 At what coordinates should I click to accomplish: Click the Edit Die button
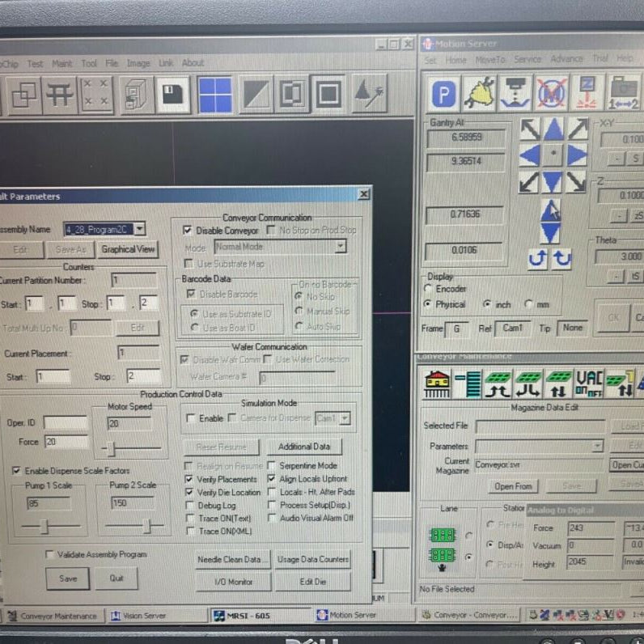pyautogui.click(x=313, y=582)
